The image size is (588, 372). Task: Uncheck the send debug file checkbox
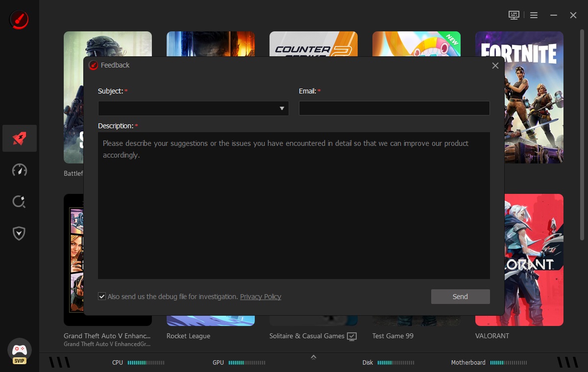(x=102, y=296)
